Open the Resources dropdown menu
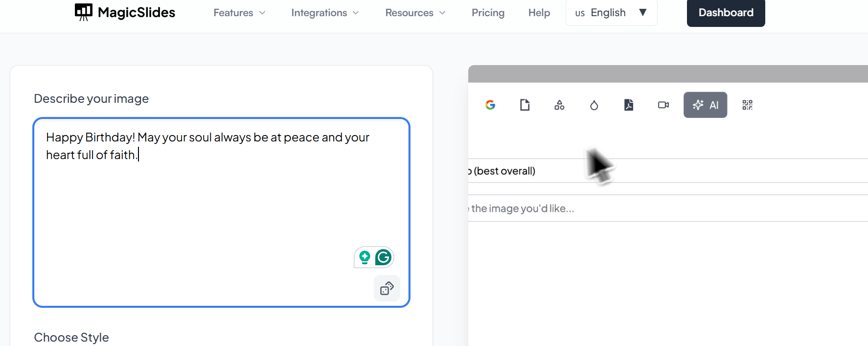Image resolution: width=868 pixels, height=346 pixels. (x=415, y=13)
